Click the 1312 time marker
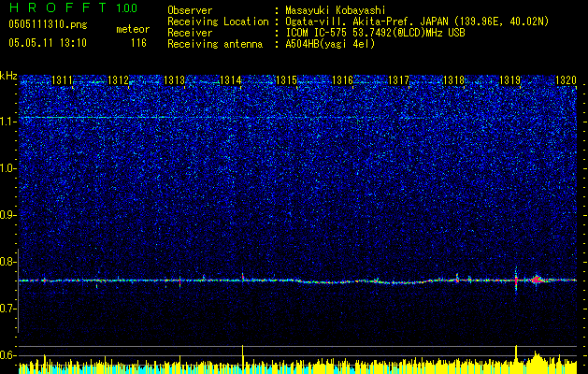 [118, 80]
